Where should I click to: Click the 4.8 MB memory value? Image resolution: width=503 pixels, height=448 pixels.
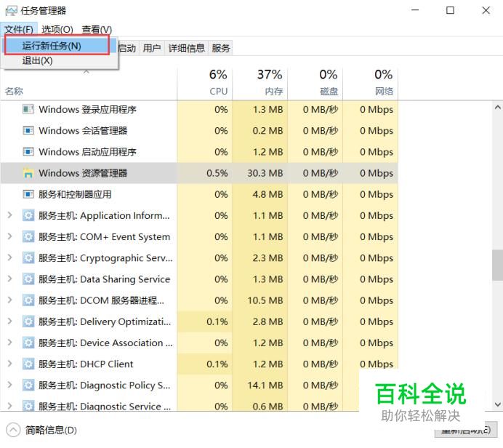pyautogui.click(x=267, y=194)
